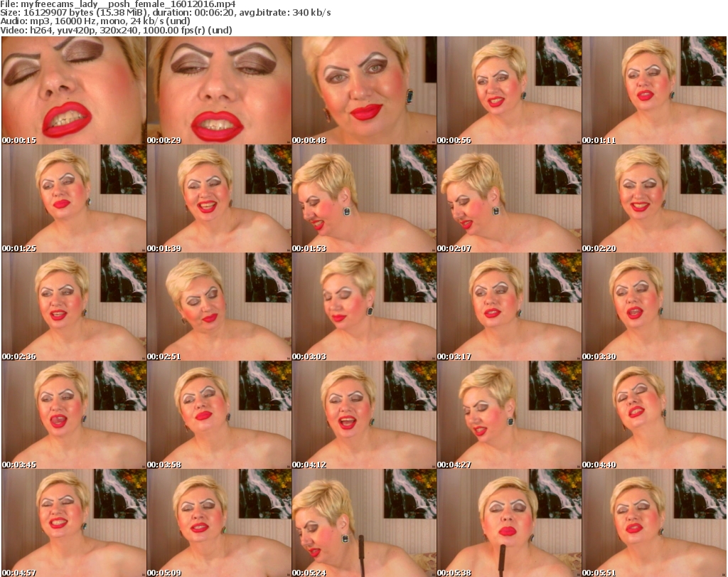Open the frame stamped 00:00:48
The width and height of the screenshot is (728, 577).
pyautogui.click(x=365, y=90)
